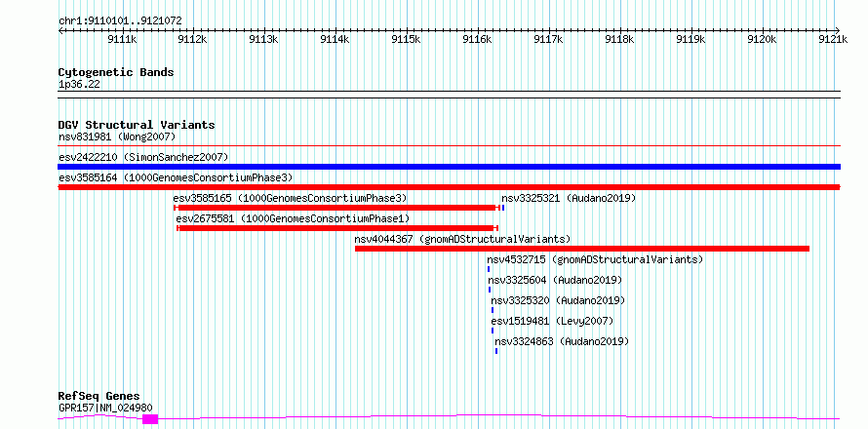Select the red nsv4044367 variant bar

pyautogui.click(x=582, y=249)
